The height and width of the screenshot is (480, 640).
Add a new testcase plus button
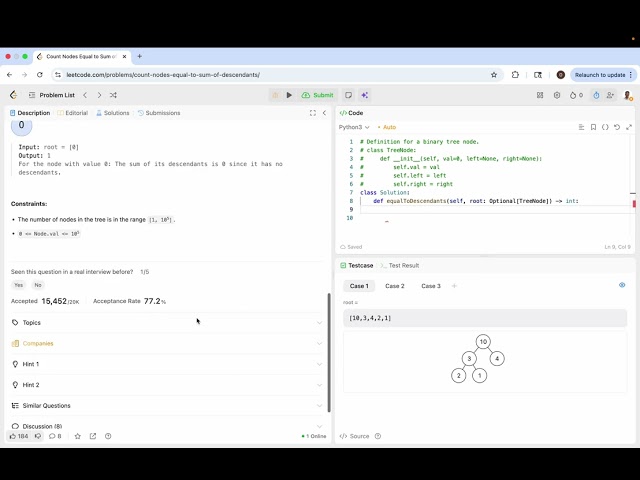[x=454, y=286]
